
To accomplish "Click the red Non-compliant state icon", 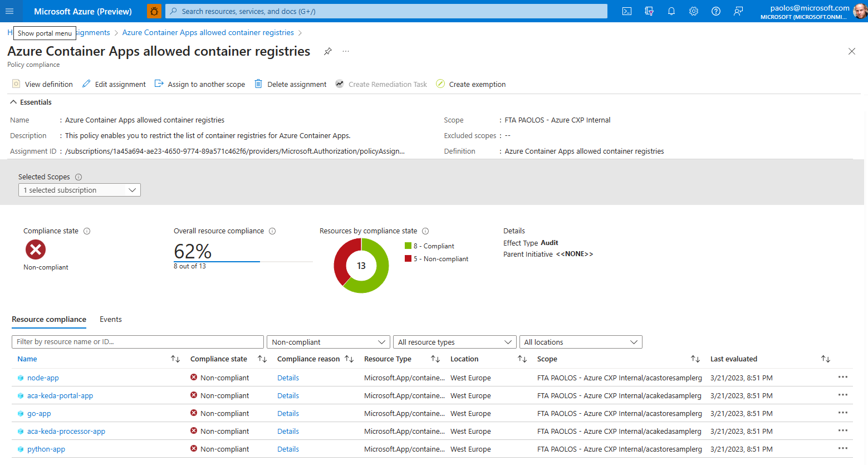I will click(x=36, y=249).
